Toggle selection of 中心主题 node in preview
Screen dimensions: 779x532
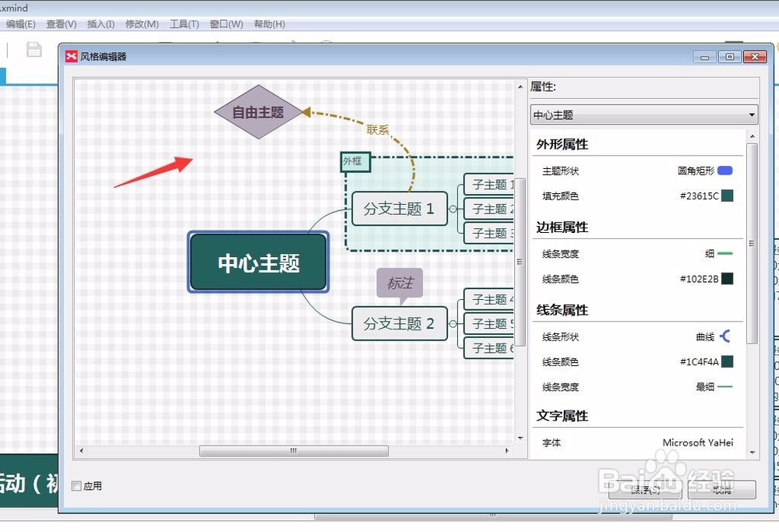click(x=258, y=263)
